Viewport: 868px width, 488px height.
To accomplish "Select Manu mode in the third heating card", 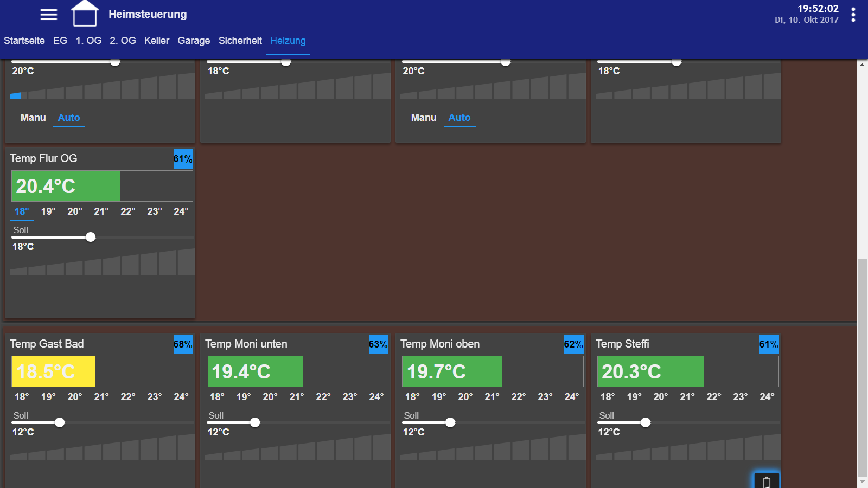I will click(424, 118).
